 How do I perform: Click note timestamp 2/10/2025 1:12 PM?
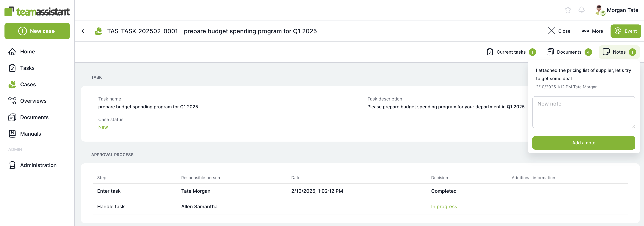(554, 87)
